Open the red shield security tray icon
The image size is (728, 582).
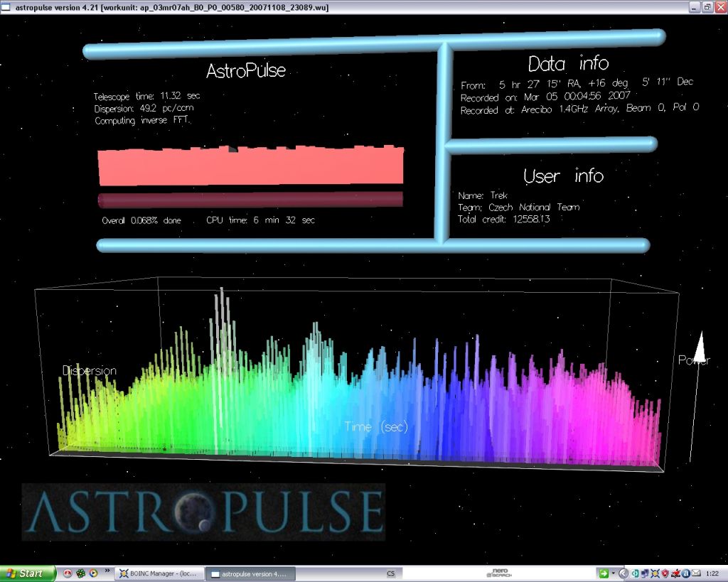(666, 573)
